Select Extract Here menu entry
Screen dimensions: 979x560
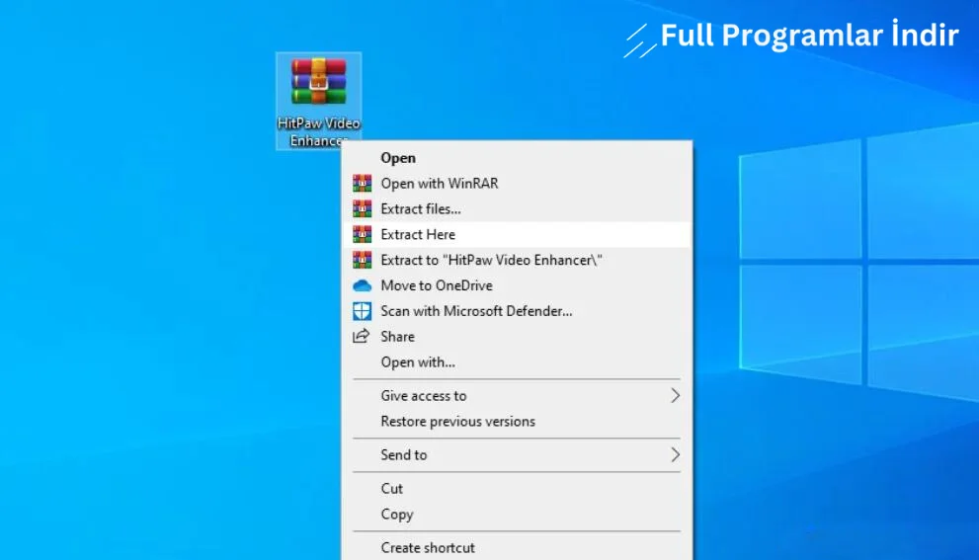click(517, 235)
